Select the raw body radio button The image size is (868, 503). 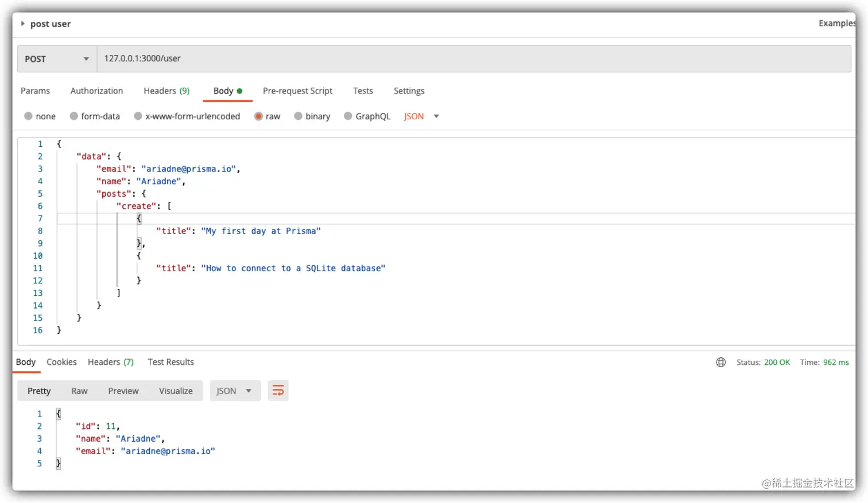[258, 116]
